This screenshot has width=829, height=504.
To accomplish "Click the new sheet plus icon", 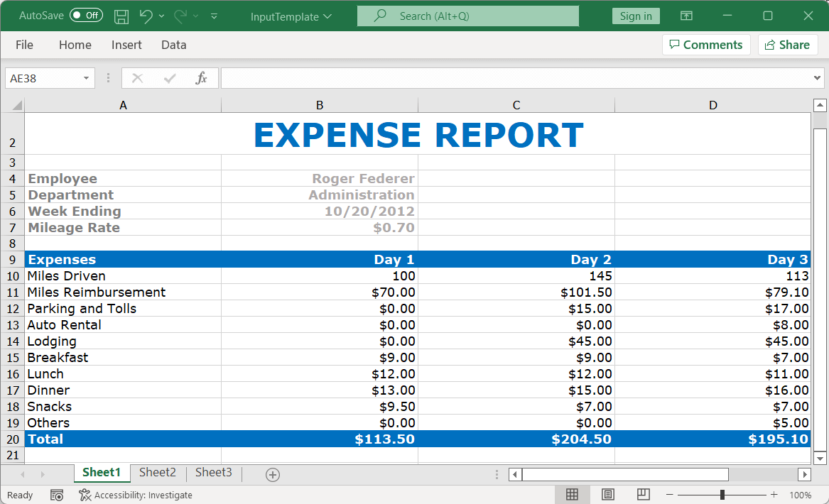I will click(x=273, y=474).
